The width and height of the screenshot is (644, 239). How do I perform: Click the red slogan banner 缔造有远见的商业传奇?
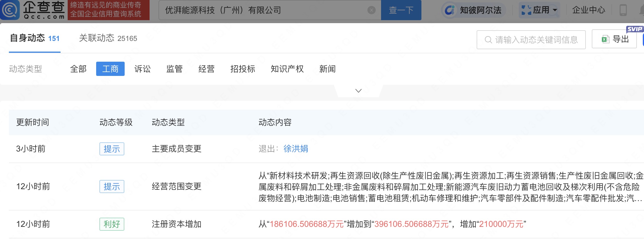[109, 10]
